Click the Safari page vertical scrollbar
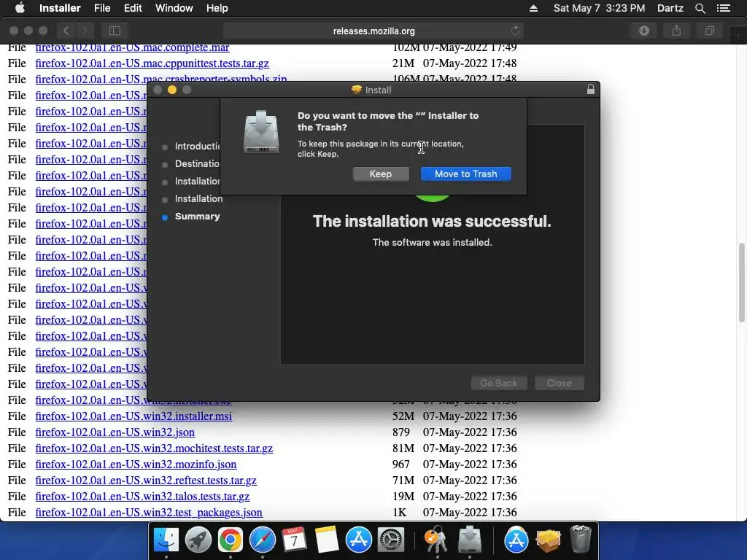Screen dimensions: 747x560 pyautogui.click(x=741, y=282)
